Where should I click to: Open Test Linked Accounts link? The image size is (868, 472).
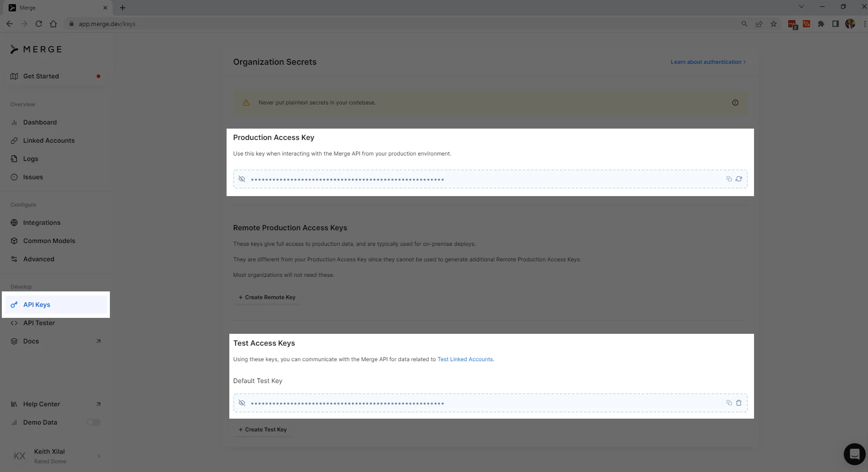(465, 359)
